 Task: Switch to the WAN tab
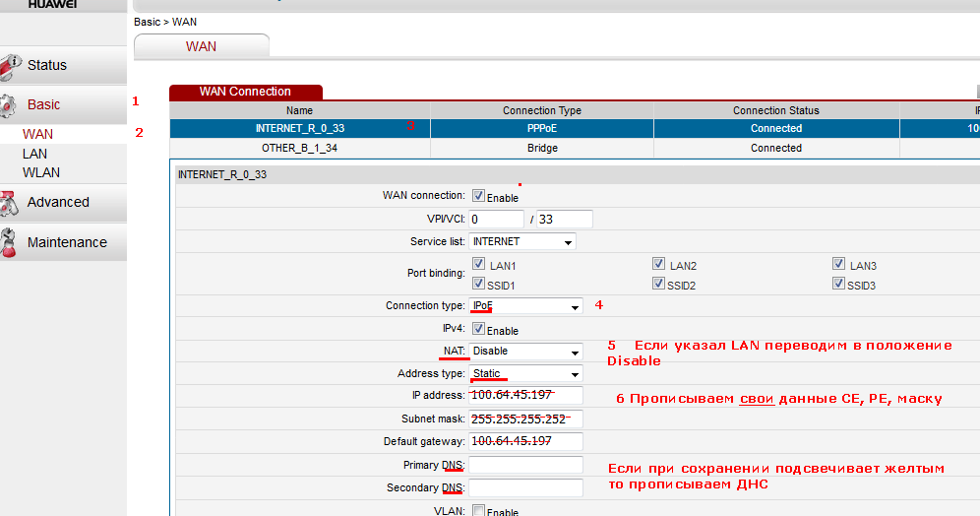tap(201, 46)
